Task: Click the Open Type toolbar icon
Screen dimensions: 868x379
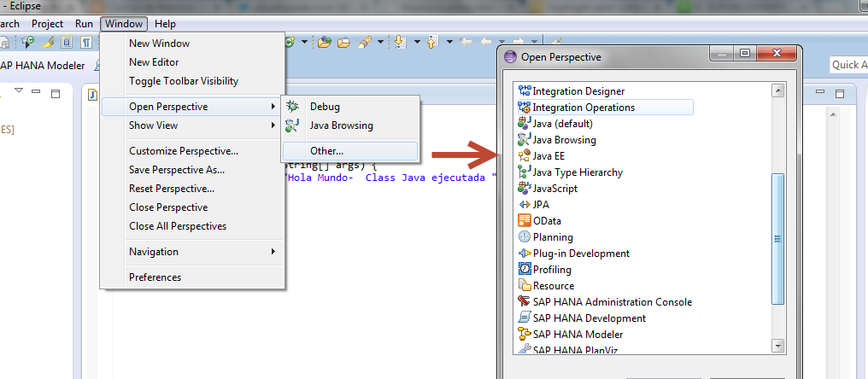Action: coord(325,42)
